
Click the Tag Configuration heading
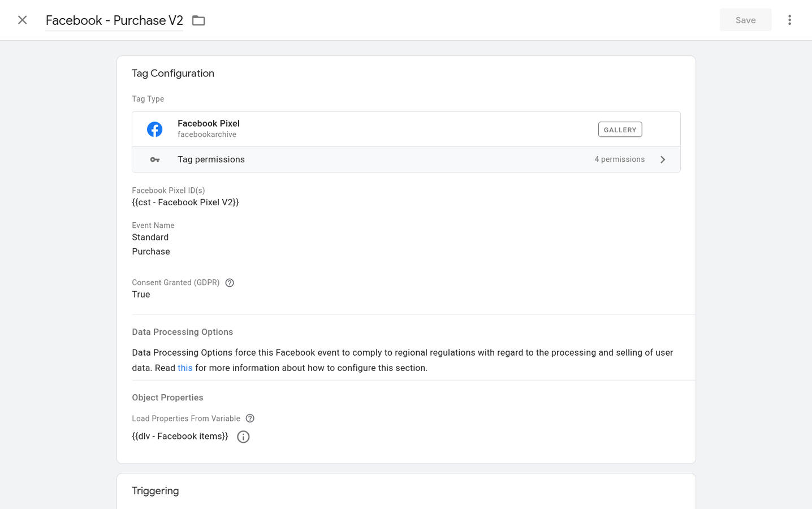coord(173,74)
